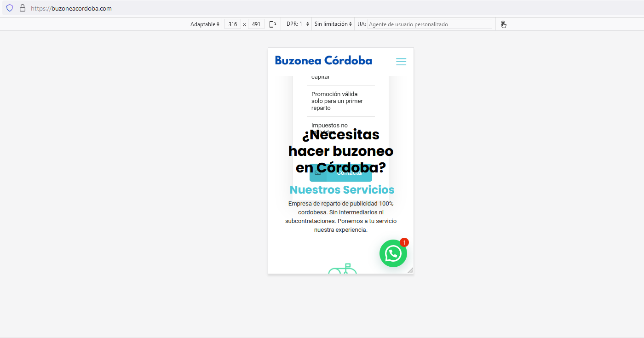Click the red notification badge on WhatsApp
Screen dimensions: 644x338
(404, 242)
